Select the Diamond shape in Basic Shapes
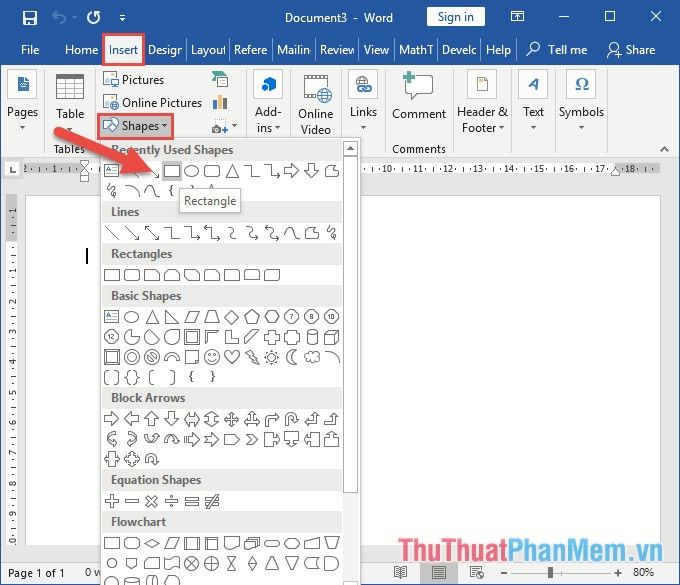Viewport: 680px width, 585px height. coord(232,317)
